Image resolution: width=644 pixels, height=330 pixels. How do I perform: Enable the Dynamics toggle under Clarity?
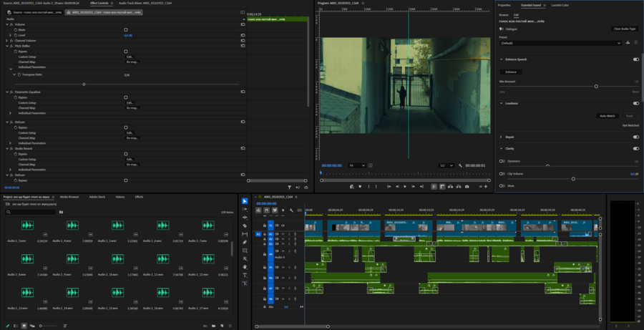pos(502,161)
